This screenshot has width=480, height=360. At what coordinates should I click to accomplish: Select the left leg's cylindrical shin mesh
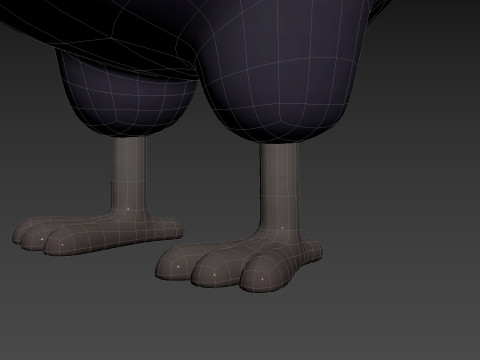[x=129, y=173]
